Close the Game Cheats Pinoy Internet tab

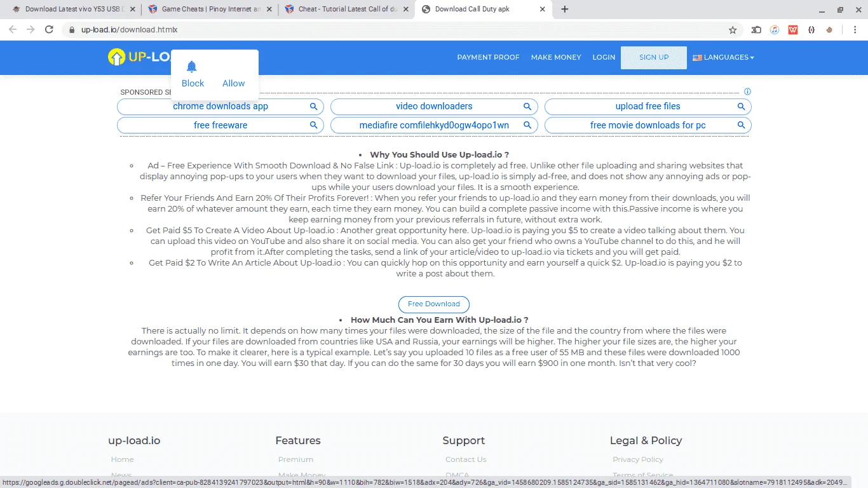(269, 10)
